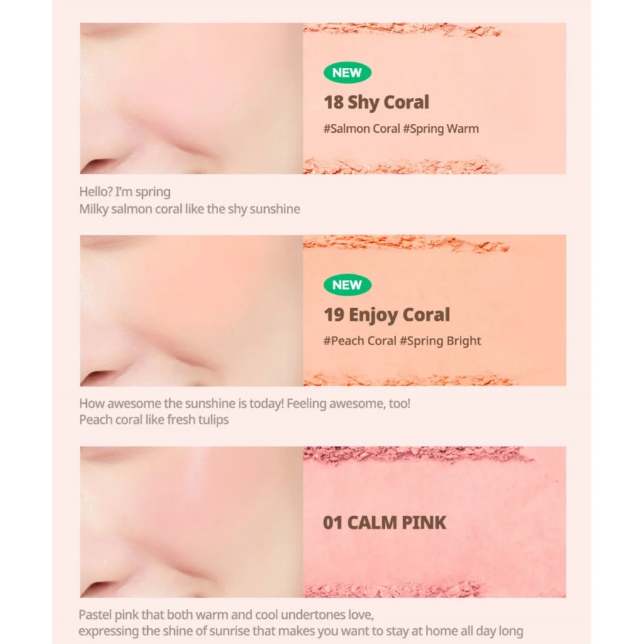
Task: Pick the Shy Coral powder color swatch
Action: (x=435, y=98)
